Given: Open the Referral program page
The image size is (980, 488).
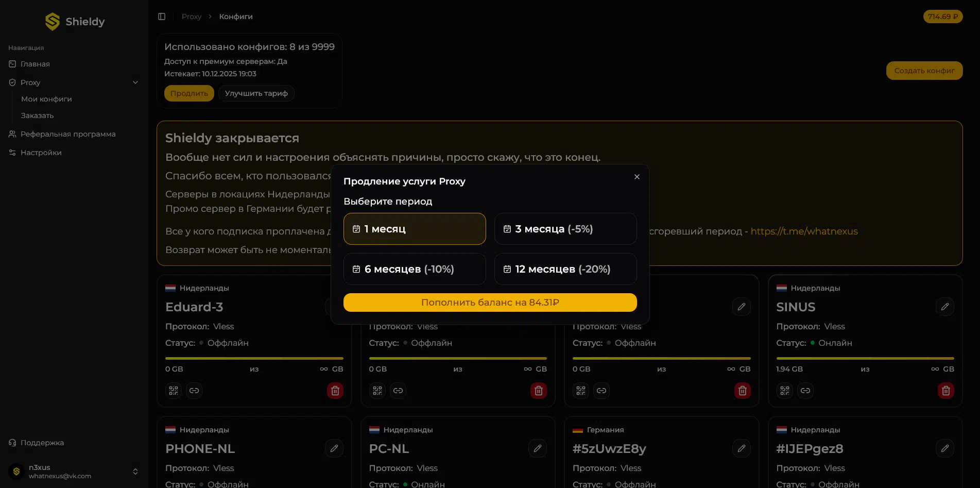Looking at the screenshot, I should pos(68,134).
